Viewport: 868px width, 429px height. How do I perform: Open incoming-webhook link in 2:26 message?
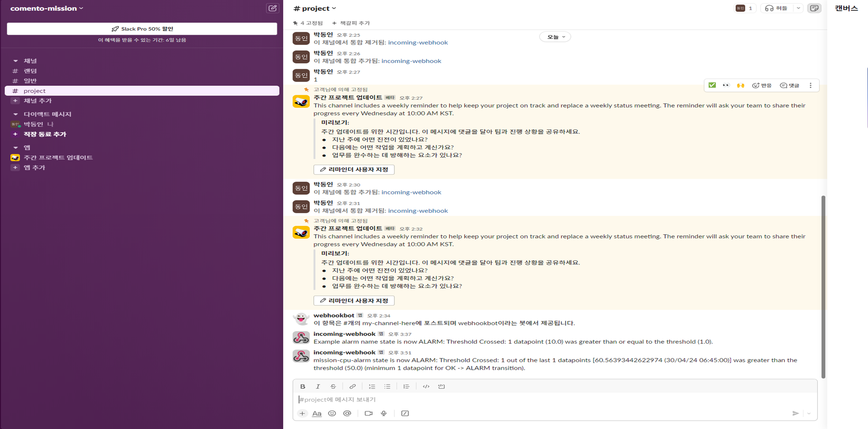coord(411,61)
